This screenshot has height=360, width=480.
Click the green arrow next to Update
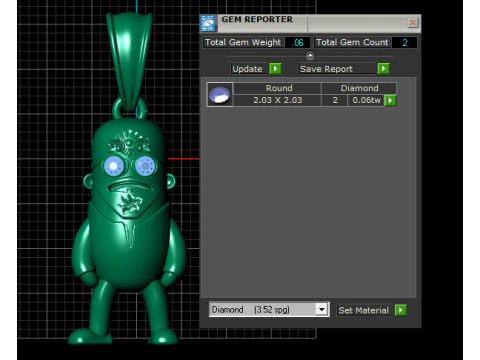275,69
